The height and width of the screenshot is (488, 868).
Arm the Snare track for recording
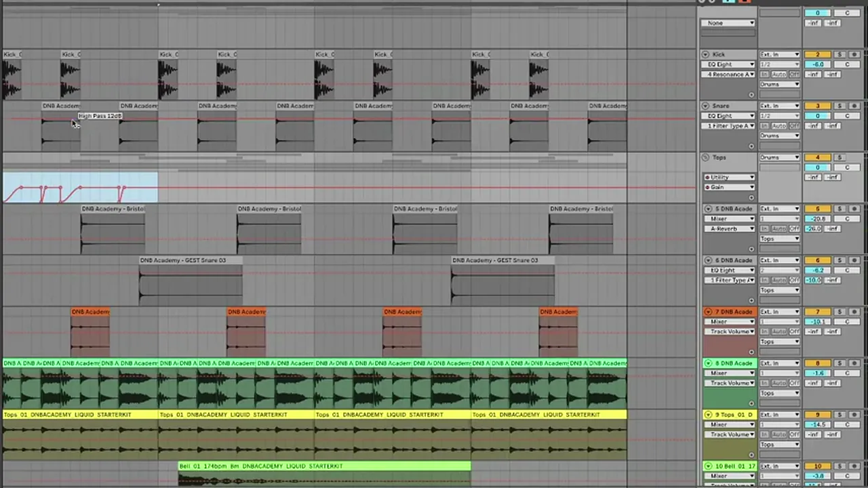[x=854, y=106]
